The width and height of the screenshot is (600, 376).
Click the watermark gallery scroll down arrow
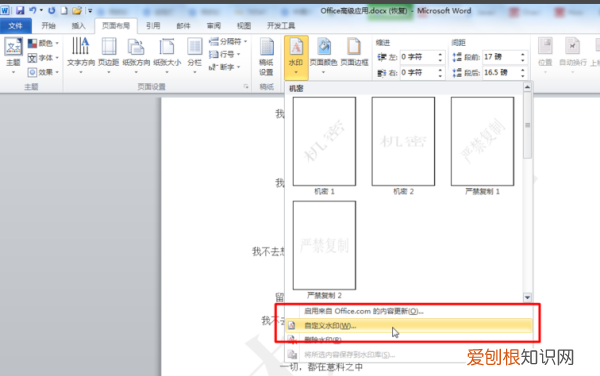(x=527, y=297)
